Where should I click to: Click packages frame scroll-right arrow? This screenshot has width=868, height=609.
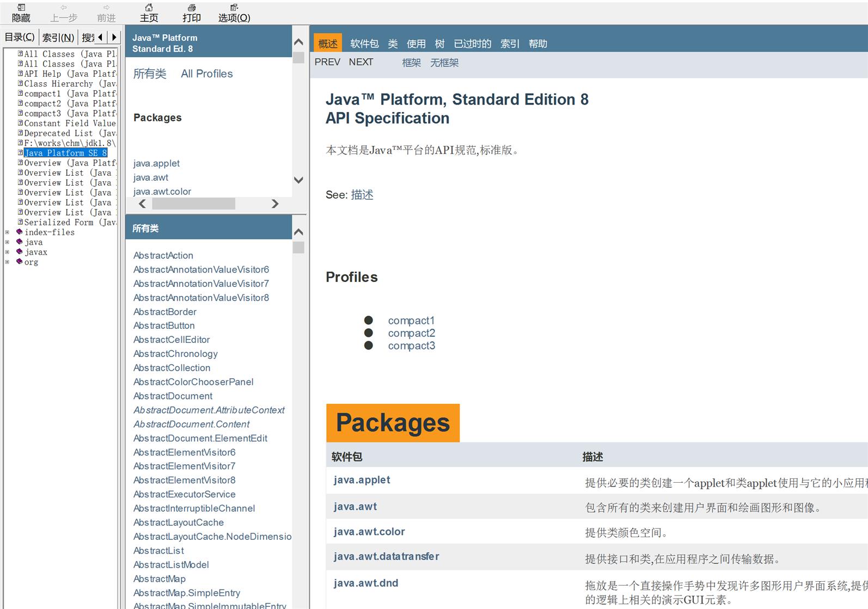pos(275,204)
